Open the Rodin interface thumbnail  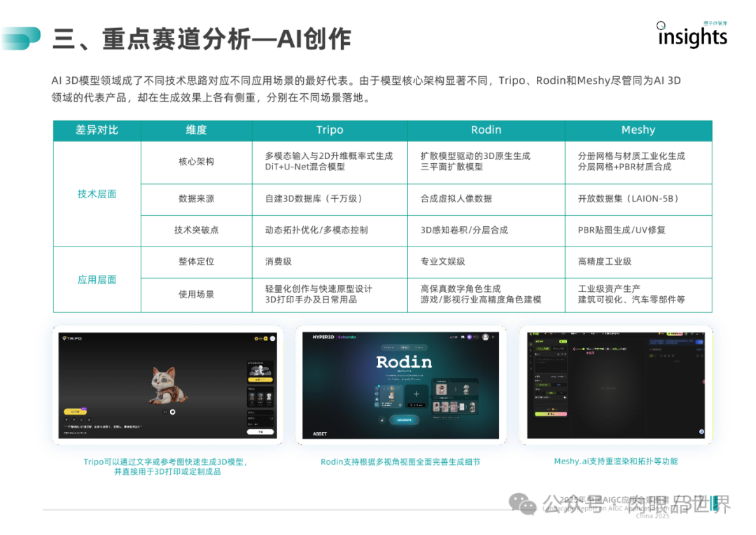coord(400,385)
